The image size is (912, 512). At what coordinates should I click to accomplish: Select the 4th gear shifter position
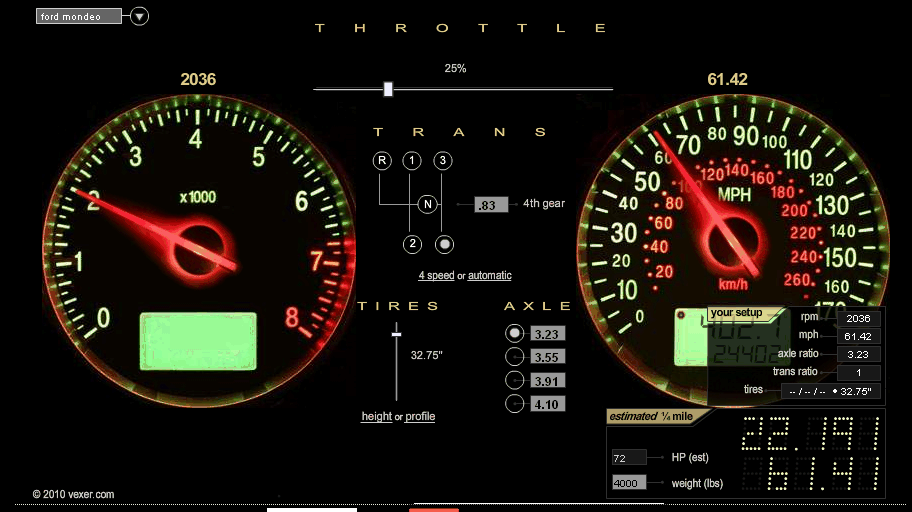point(444,244)
